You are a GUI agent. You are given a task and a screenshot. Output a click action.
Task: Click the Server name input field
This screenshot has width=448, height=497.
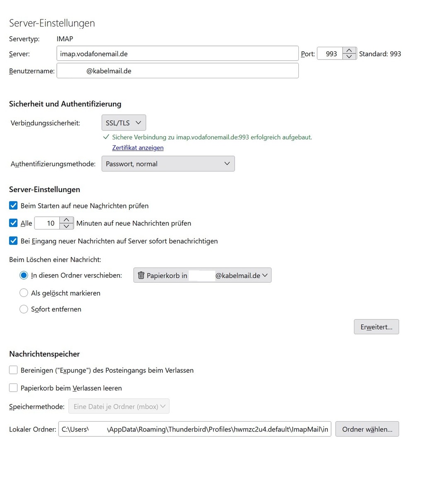point(177,53)
